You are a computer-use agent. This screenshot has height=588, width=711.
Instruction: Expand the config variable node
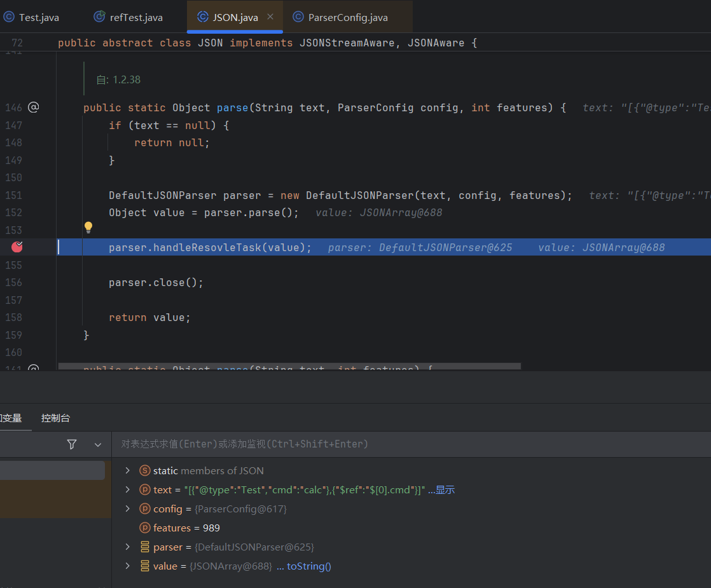(128, 509)
